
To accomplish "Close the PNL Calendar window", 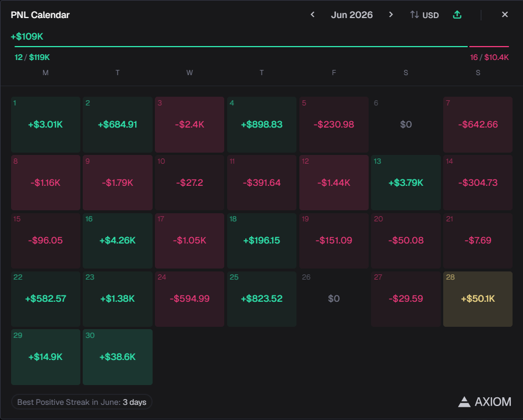I will click(x=505, y=15).
